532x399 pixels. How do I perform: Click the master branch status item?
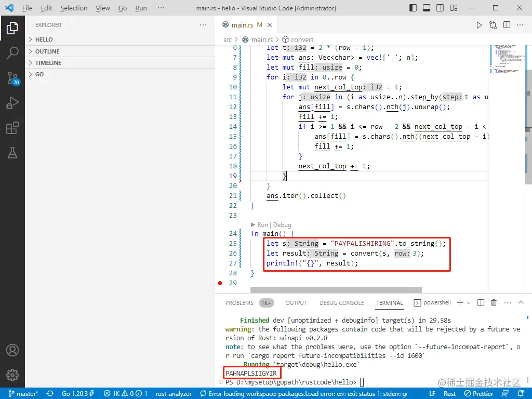23,394
